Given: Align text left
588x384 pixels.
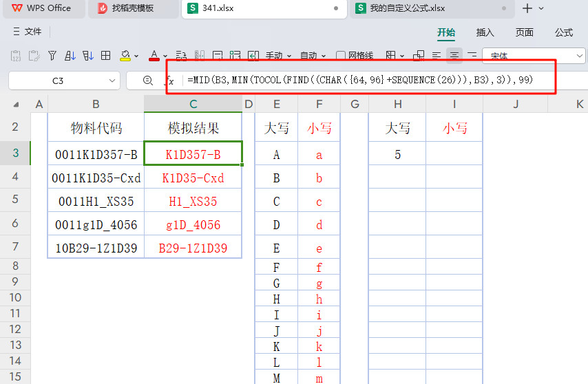Looking at the screenshot, I should click(x=436, y=56).
